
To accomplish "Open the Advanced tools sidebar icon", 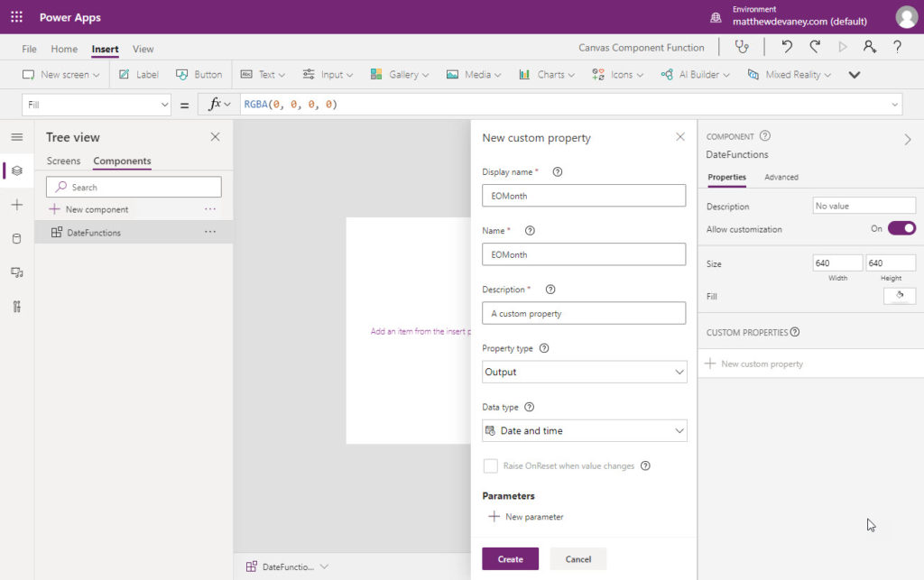I will click(x=17, y=307).
